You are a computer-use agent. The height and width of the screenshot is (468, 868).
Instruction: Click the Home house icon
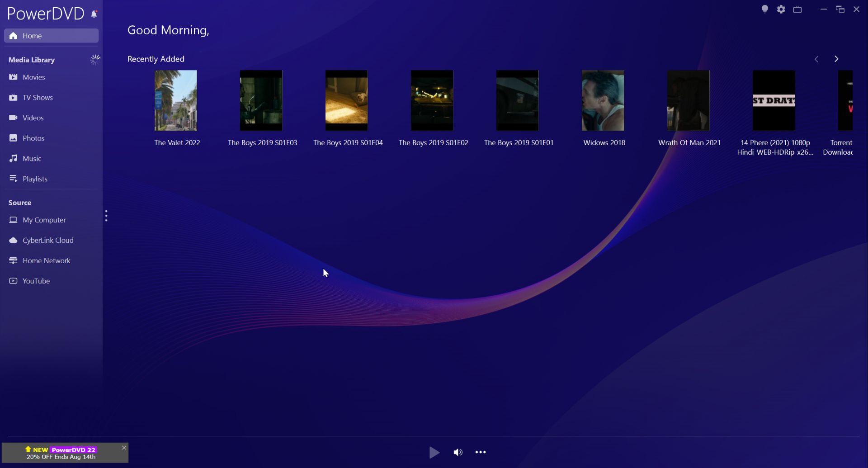[13, 36]
